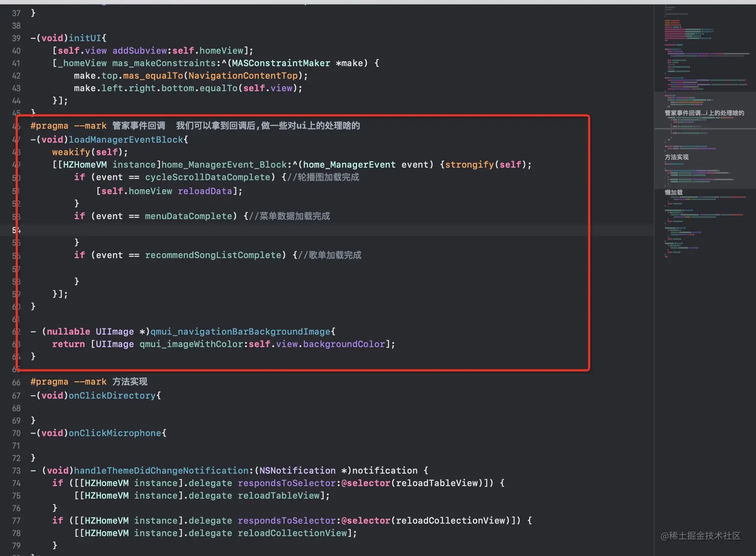Viewport: 756px width, 556px height.
Task: Click line number 73 in gutter
Action: [16, 470]
